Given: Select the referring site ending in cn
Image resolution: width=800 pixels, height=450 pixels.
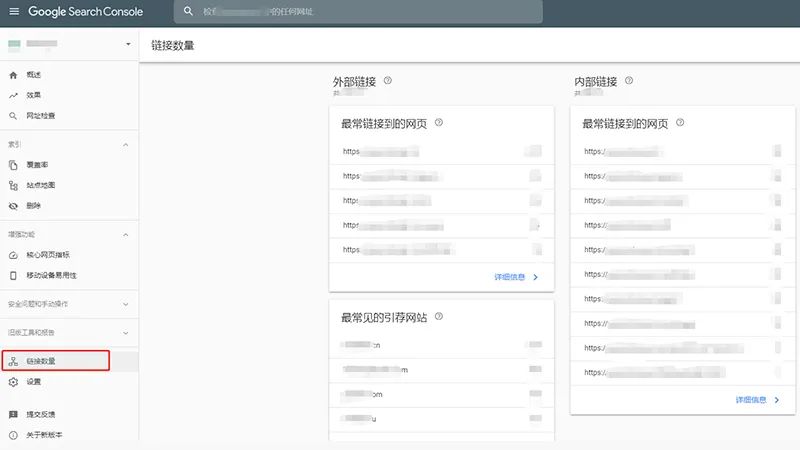Looking at the screenshot, I should click(x=441, y=345).
